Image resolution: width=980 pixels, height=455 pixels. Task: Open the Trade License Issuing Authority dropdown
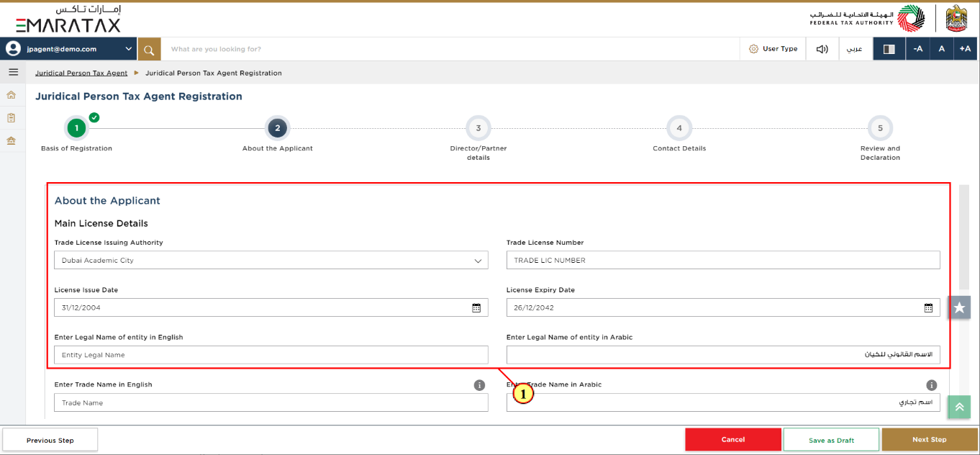pyautogui.click(x=271, y=260)
